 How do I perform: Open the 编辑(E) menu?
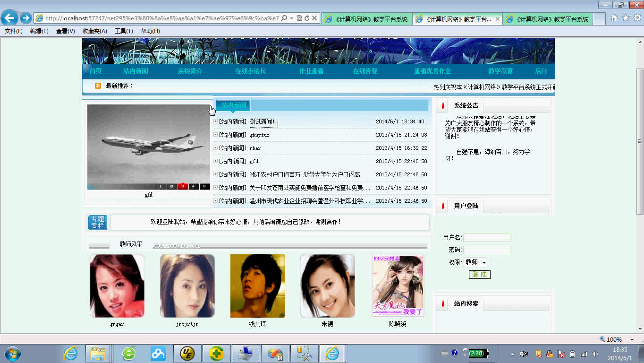tap(39, 31)
